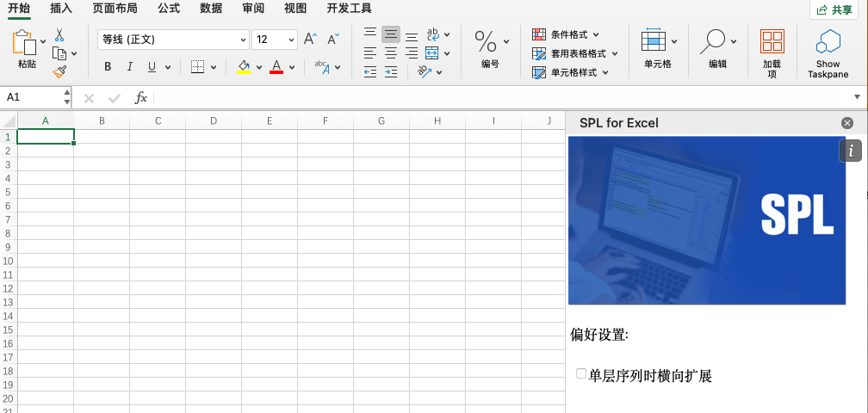Click the wrap text icon

433,34
